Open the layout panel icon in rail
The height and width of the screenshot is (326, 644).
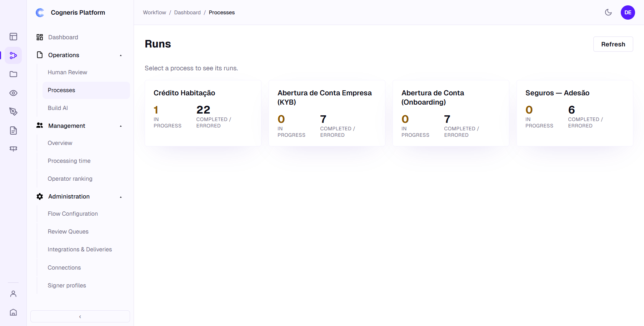click(x=13, y=37)
